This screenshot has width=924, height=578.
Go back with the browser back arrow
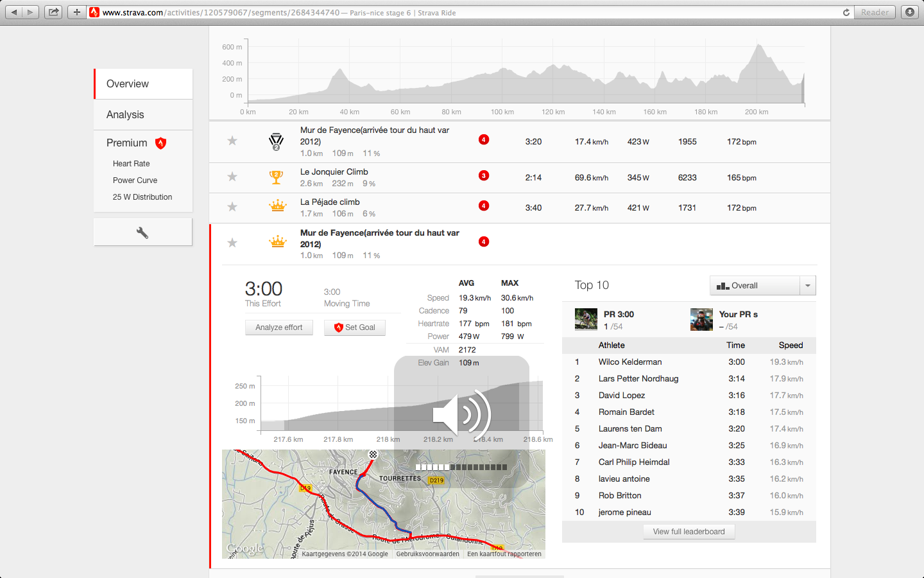[14, 12]
